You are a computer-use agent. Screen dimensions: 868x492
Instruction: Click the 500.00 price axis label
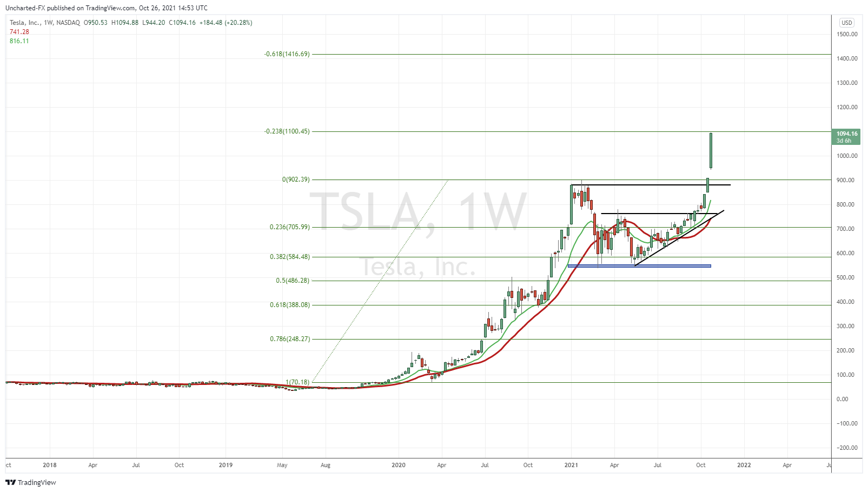[x=846, y=277]
